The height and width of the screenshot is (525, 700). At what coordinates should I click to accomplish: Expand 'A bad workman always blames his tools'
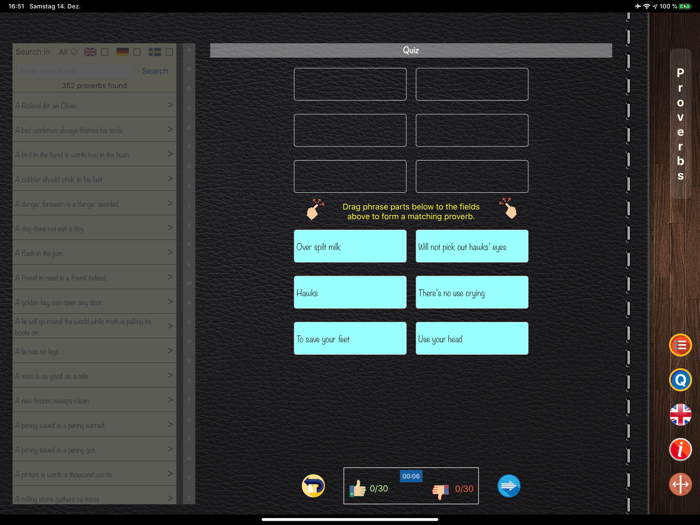pos(94,130)
